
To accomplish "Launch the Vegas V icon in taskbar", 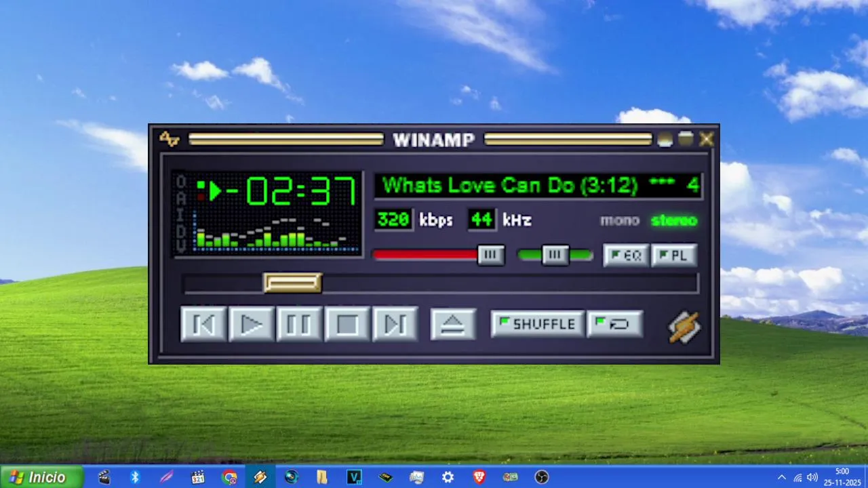I will (354, 477).
